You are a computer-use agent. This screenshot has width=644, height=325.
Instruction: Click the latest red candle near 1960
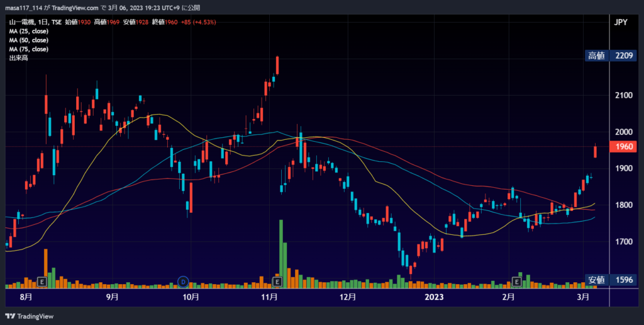coord(595,151)
